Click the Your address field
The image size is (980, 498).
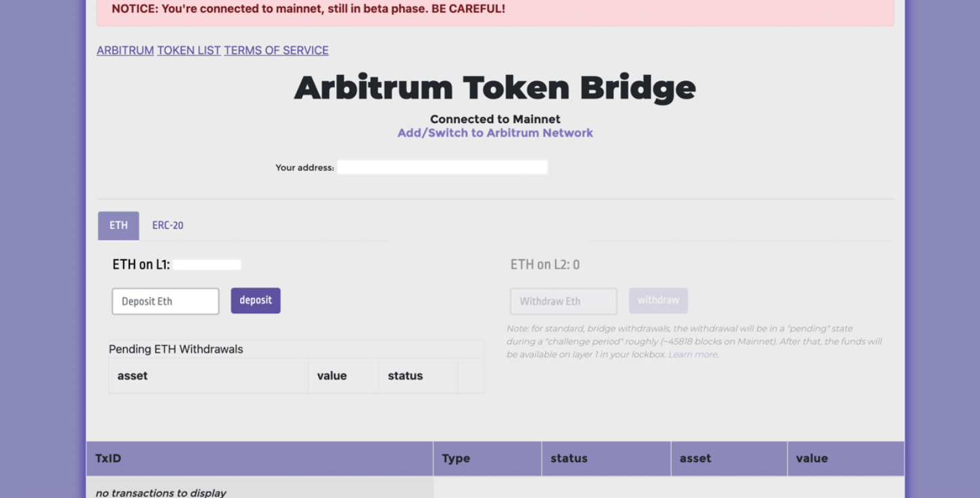click(x=442, y=167)
